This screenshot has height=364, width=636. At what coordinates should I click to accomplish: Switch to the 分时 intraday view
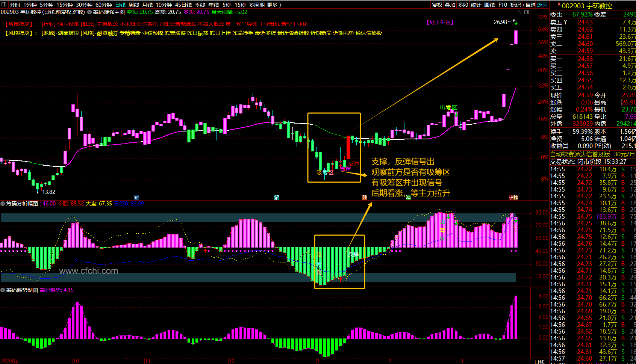click(15, 5)
